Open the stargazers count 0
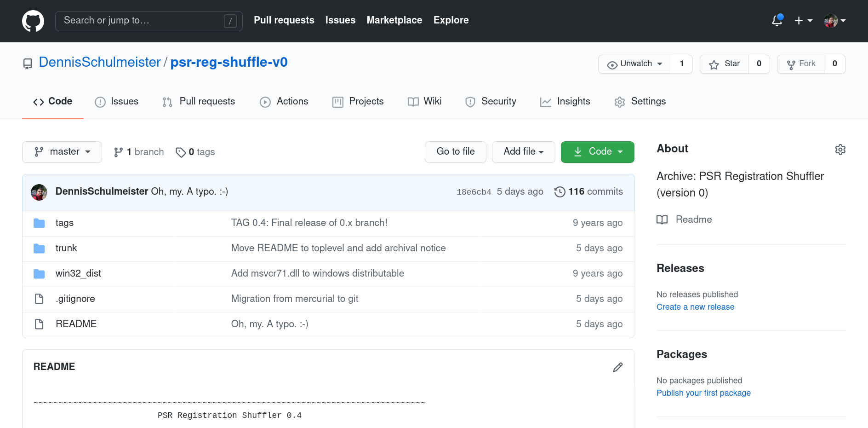 tap(759, 64)
